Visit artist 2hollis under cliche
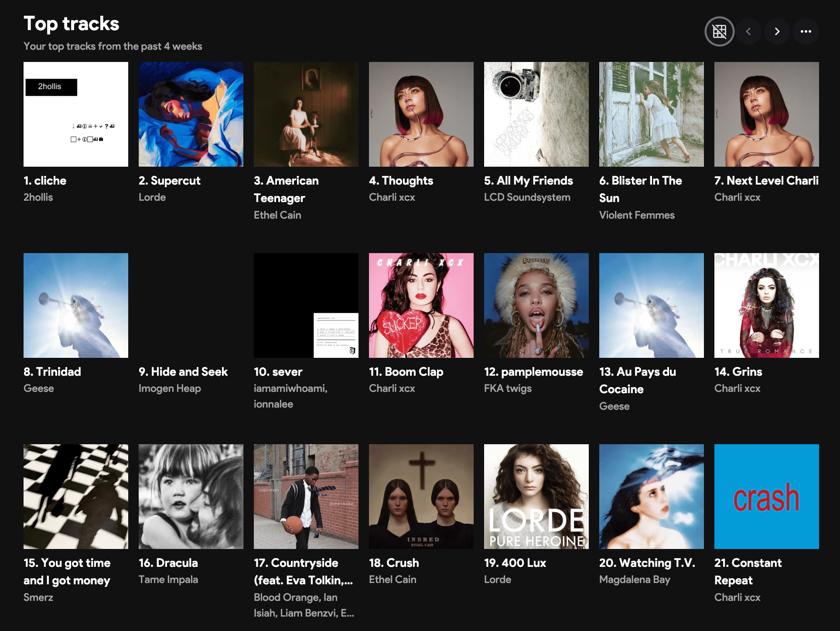 [x=38, y=197]
